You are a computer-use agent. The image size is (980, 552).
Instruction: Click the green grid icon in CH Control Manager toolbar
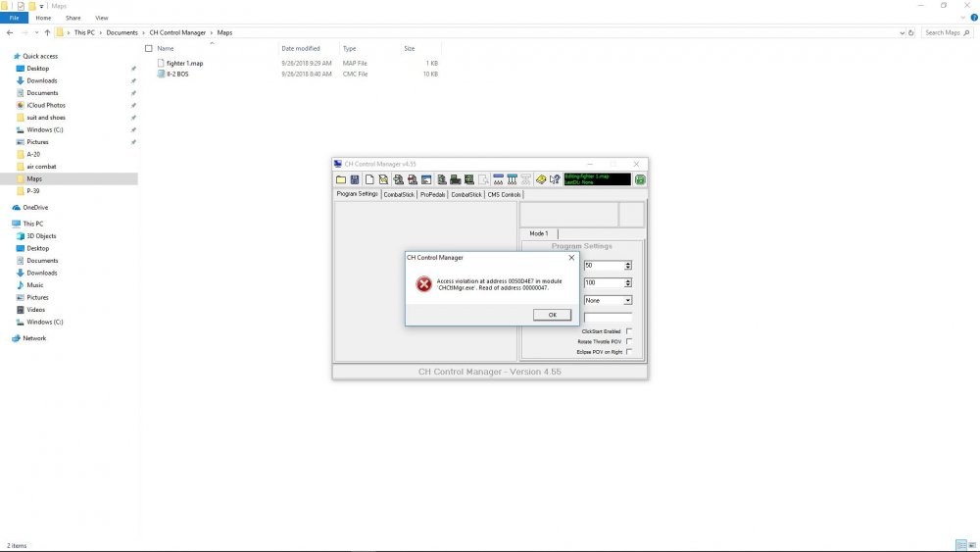click(x=468, y=179)
